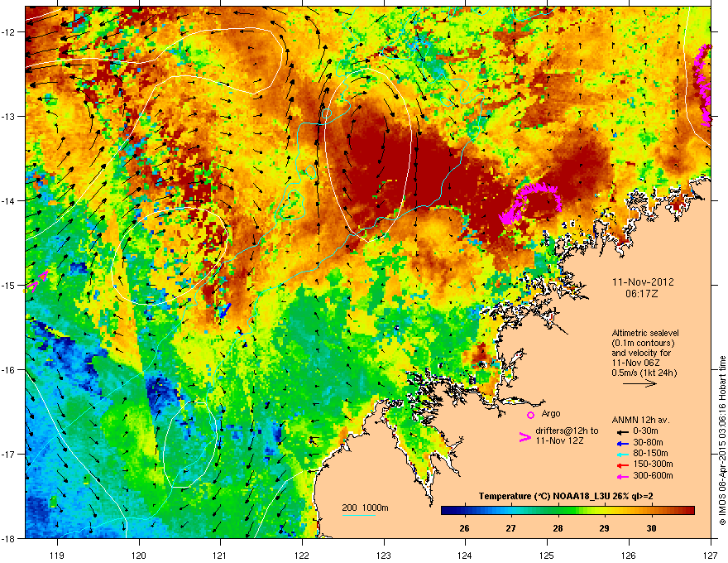Screen dimensions: 728x563
Task: Click the Temperature (°C) NOAA18_L3U title
Action: [x=566, y=497]
